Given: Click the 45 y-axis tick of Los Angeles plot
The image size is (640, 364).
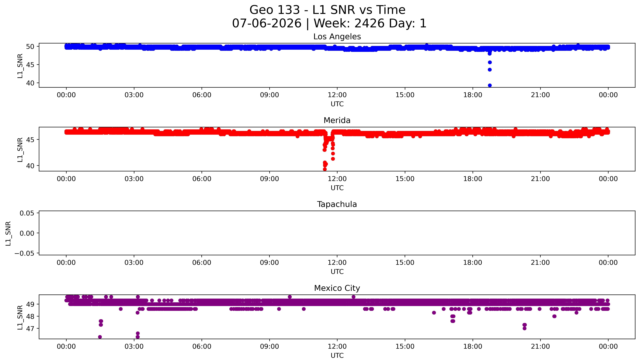Looking at the screenshot, I should tap(30, 65).
